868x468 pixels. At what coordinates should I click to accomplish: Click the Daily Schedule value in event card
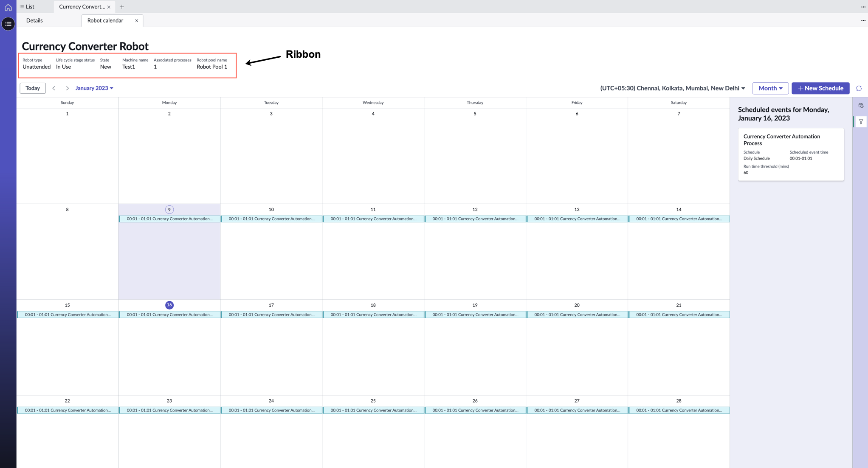pyautogui.click(x=757, y=159)
